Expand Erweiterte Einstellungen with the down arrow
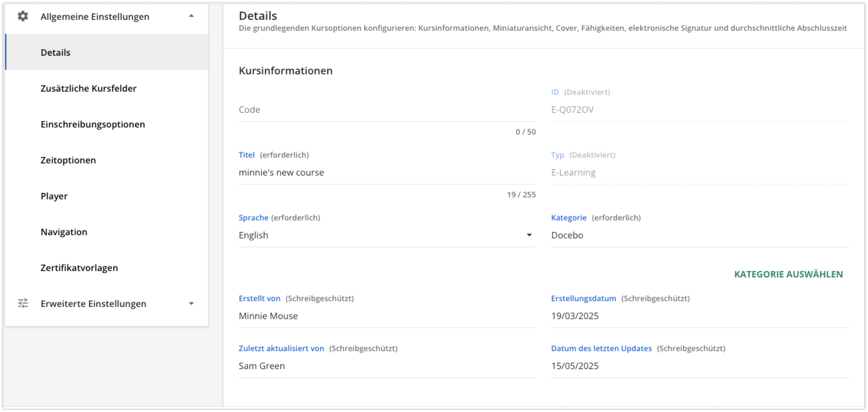 tap(191, 303)
